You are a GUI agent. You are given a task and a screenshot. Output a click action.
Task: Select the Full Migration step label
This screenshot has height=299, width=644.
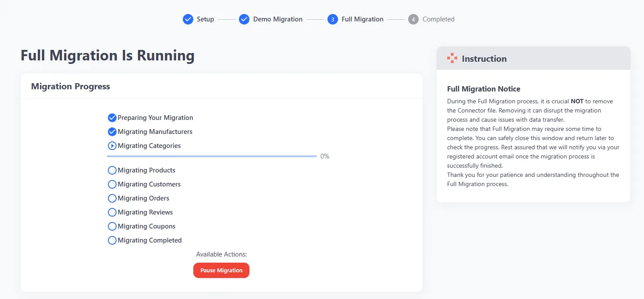point(363,19)
